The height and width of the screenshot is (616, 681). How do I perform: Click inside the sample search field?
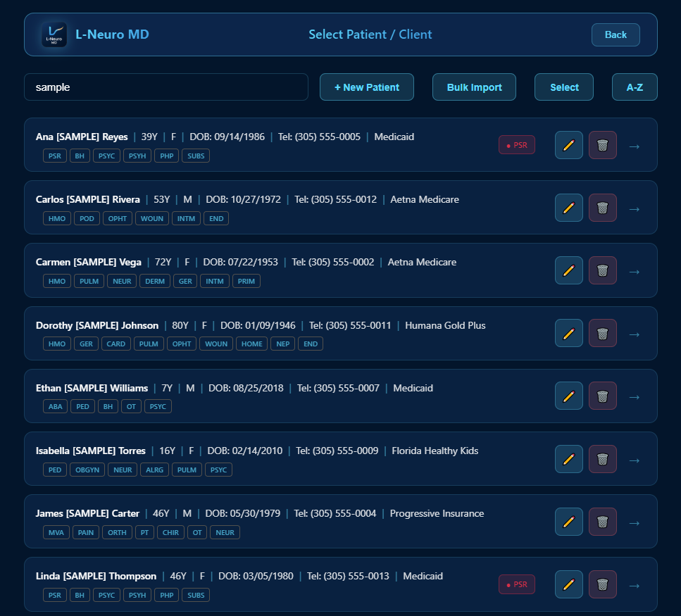(x=166, y=87)
